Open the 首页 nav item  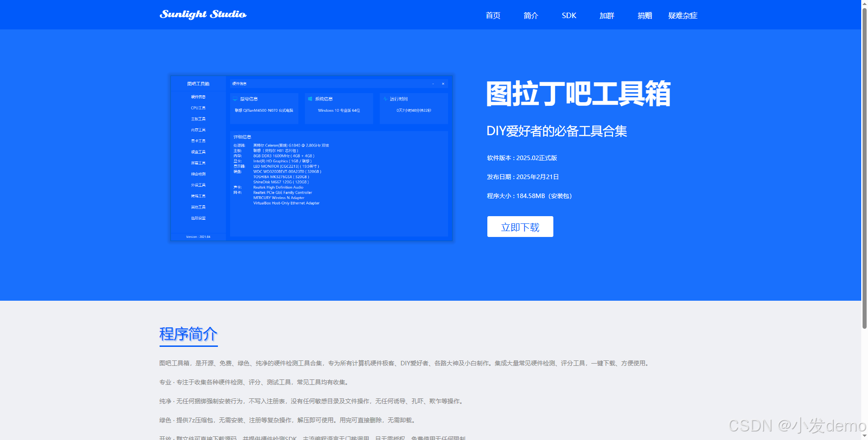click(x=493, y=15)
